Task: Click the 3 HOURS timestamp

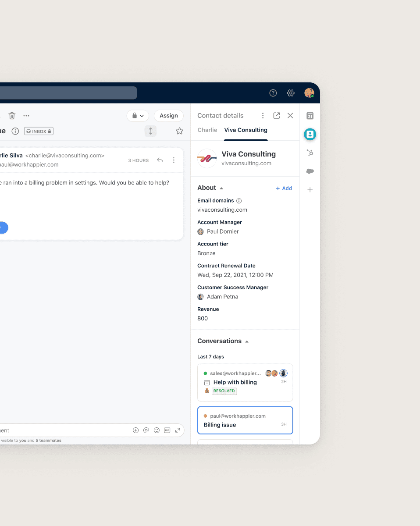Action: pos(139,160)
